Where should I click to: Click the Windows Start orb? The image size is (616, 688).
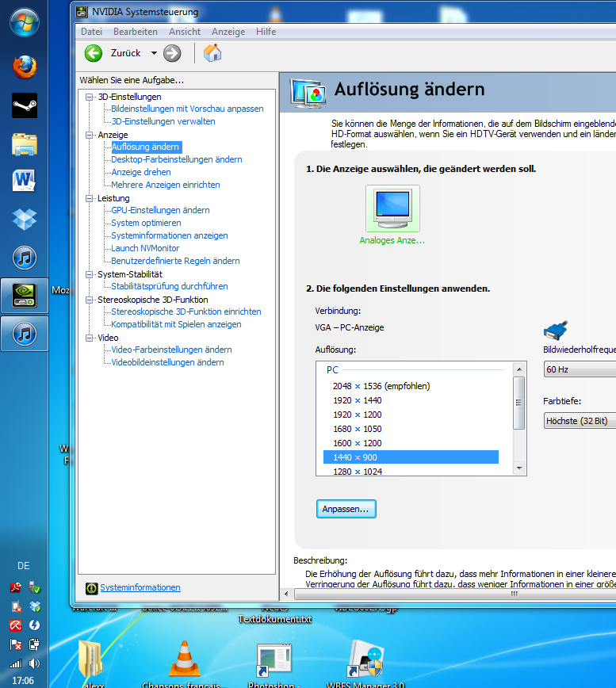[24, 22]
